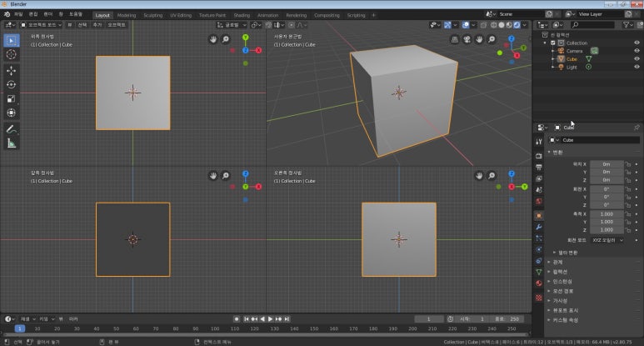Jump to the timeline start frame
Viewport: 644px width, 346px height.
(x=246, y=318)
